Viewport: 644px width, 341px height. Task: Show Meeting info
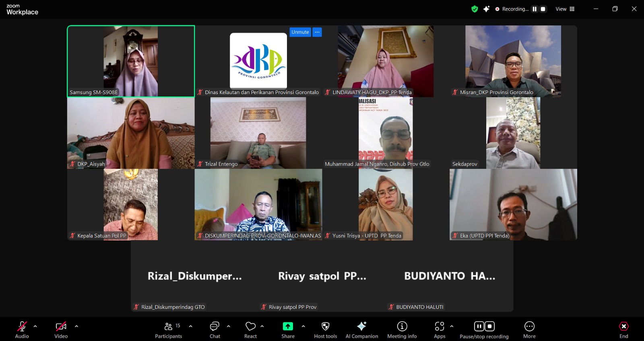coord(402,330)
